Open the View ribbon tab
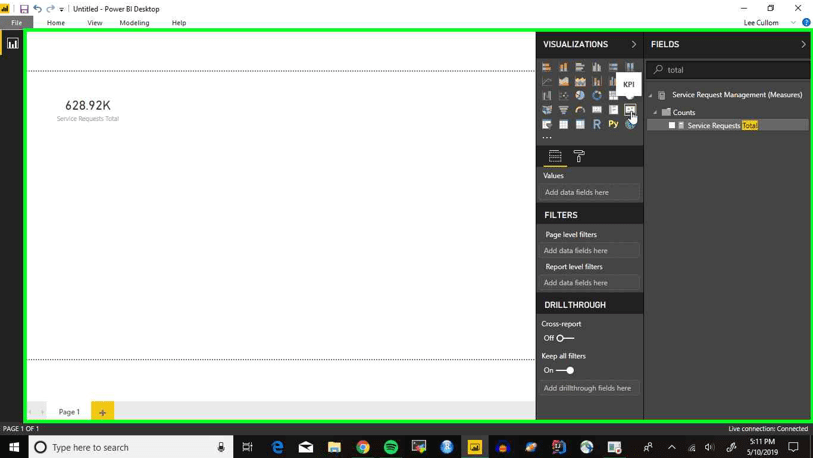Viewport: 814px width, 460px height. tap(94, 23)
